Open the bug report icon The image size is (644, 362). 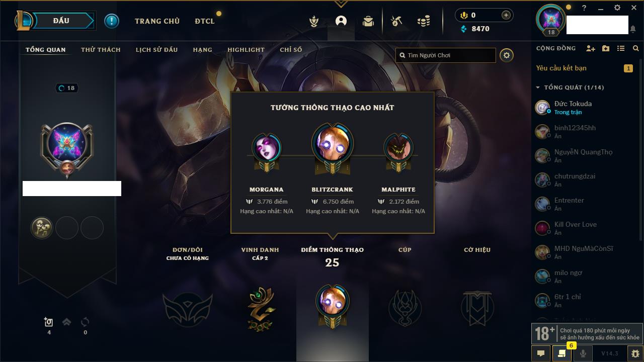(635, 353)
